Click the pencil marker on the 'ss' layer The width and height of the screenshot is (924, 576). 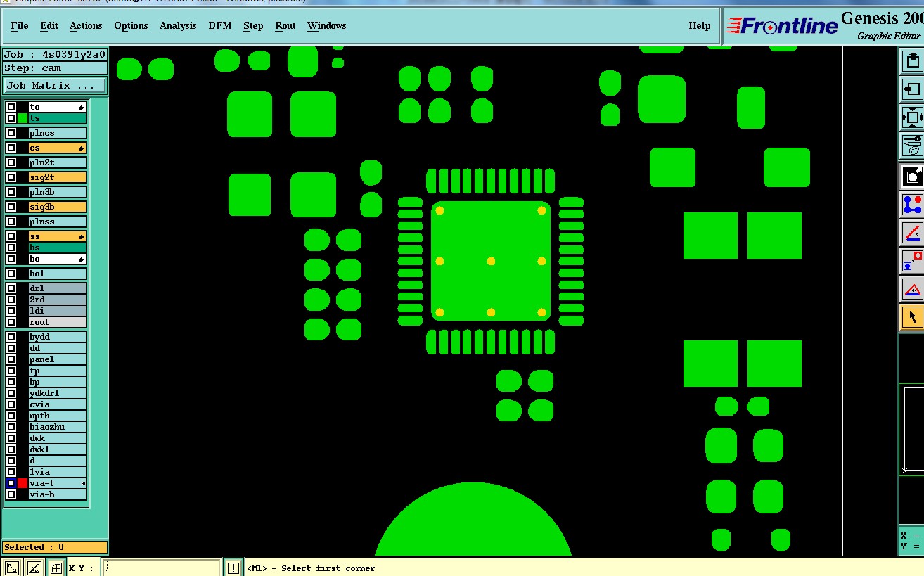pyautogui.click(x=82, y=236)
